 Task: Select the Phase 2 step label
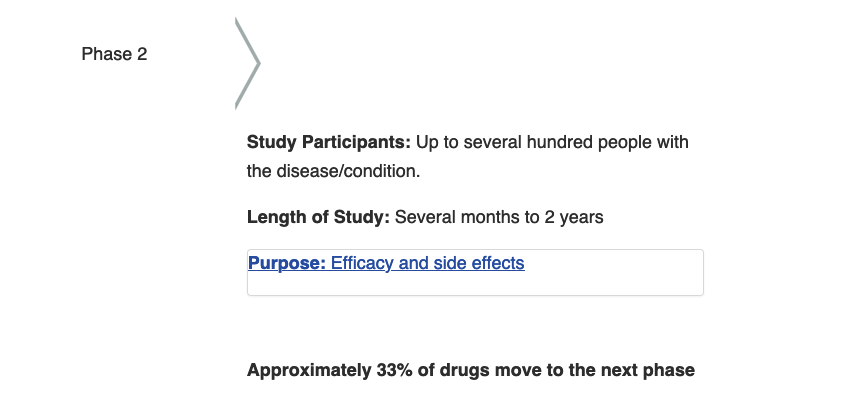114,54
